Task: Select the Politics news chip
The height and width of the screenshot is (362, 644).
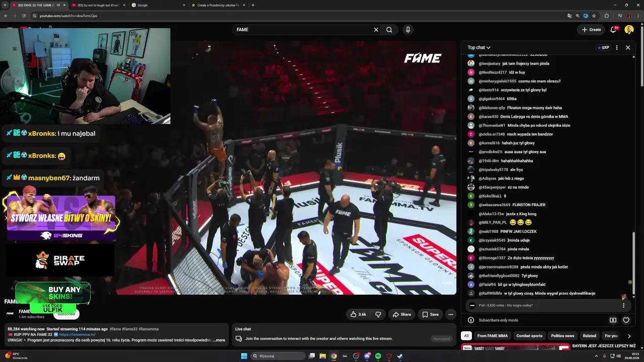Action: click(562, 336)
